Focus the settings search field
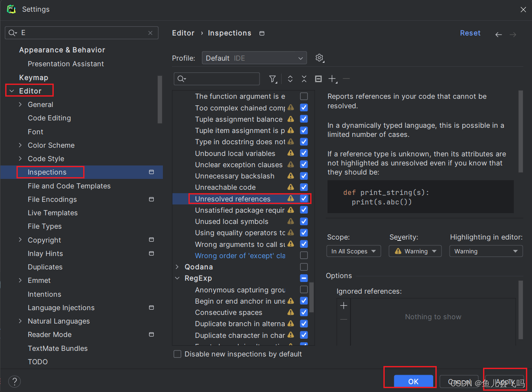Screen dimensions: 532x392 click(x=81, y=33)
